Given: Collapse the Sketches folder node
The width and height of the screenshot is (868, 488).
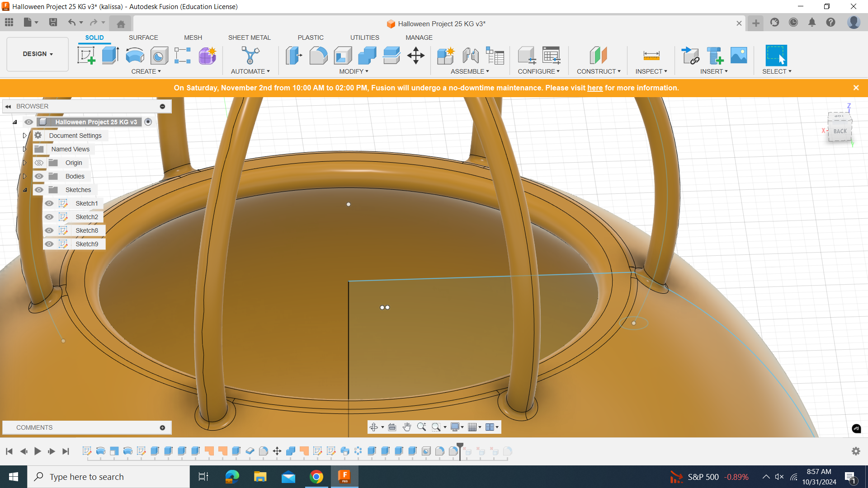Looking at the screenshot, I should pyautogui.click(x=25, y=190).
